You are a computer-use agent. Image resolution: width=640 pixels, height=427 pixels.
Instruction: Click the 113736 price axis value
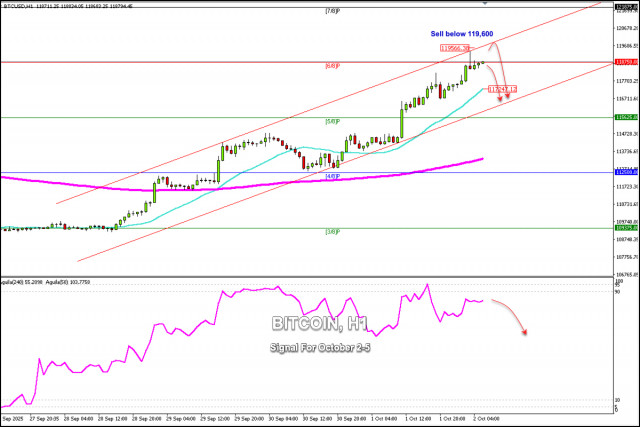[627, 151]
